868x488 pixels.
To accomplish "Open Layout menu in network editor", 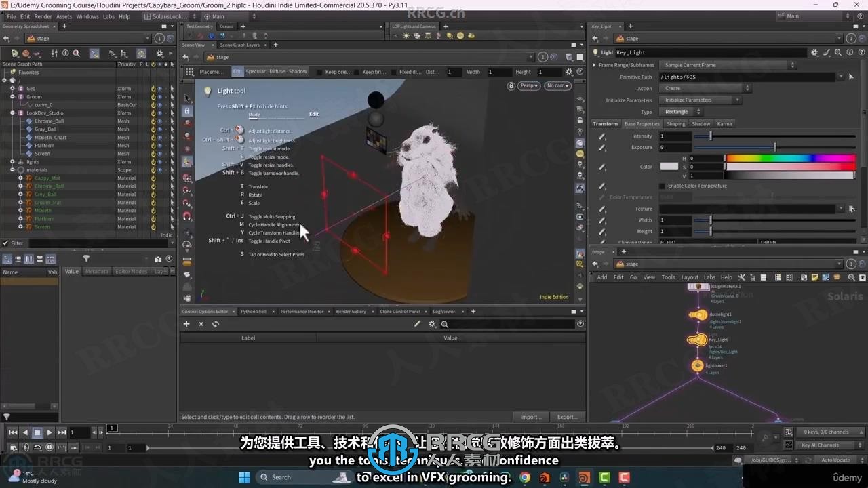I will 690,277.
